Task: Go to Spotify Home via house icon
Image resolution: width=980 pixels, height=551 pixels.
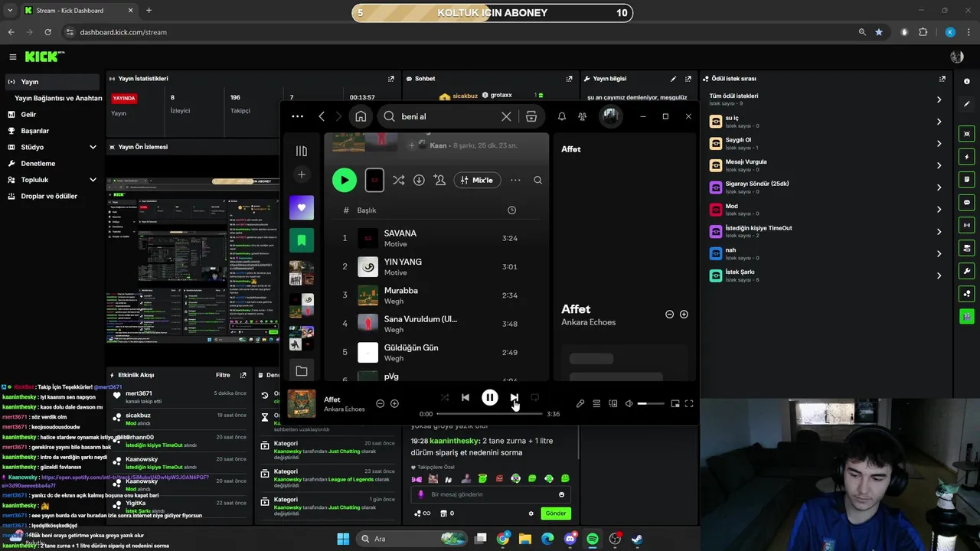Action: point(361,116)
